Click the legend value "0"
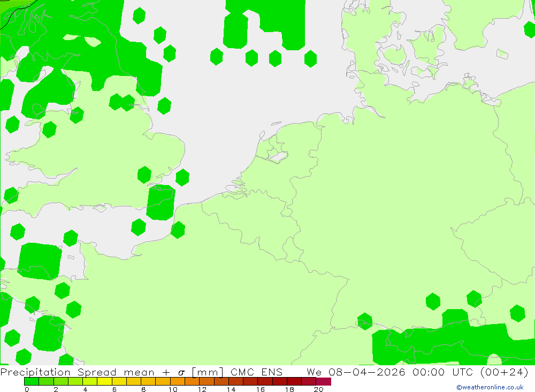This screenshot has width=535, height=392. [x=27, y=389]
